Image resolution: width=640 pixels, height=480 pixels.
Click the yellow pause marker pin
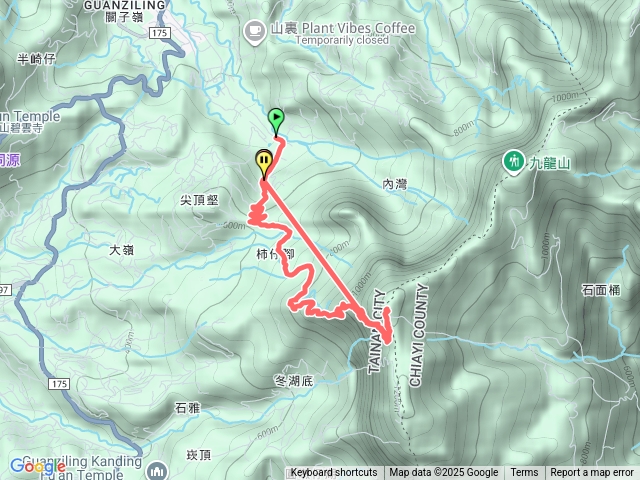[x=264, y=163]
